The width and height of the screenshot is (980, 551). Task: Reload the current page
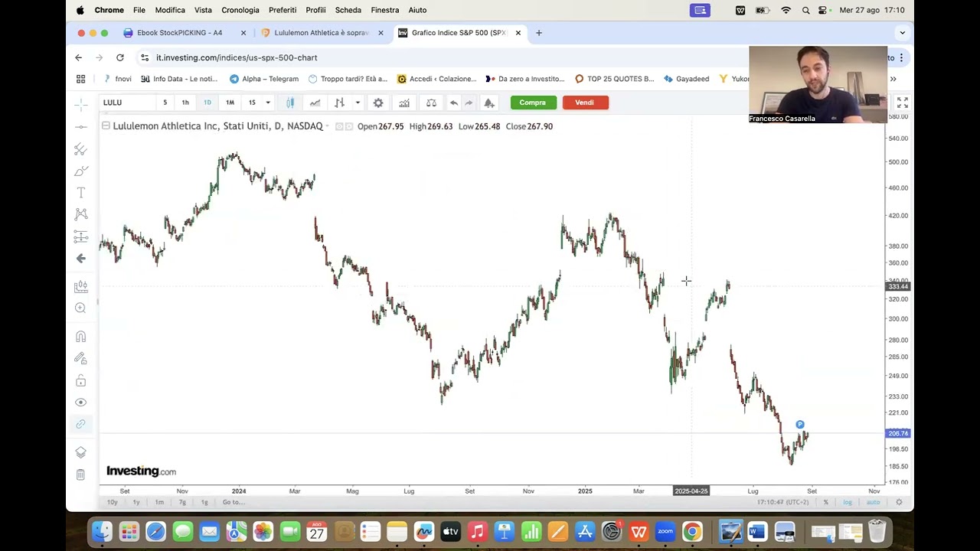(x=120, y=57)
